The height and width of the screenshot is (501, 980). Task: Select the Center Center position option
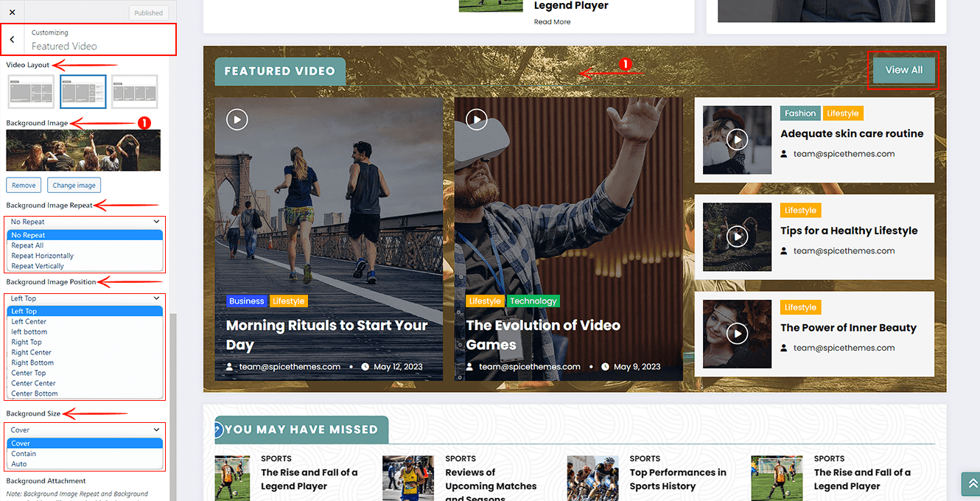(x=85, y=383)
